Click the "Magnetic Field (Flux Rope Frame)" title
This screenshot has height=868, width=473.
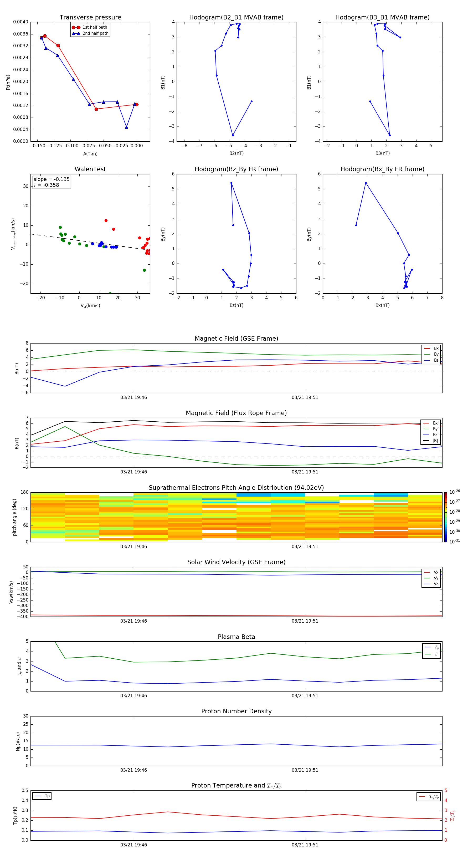(236, 413)
